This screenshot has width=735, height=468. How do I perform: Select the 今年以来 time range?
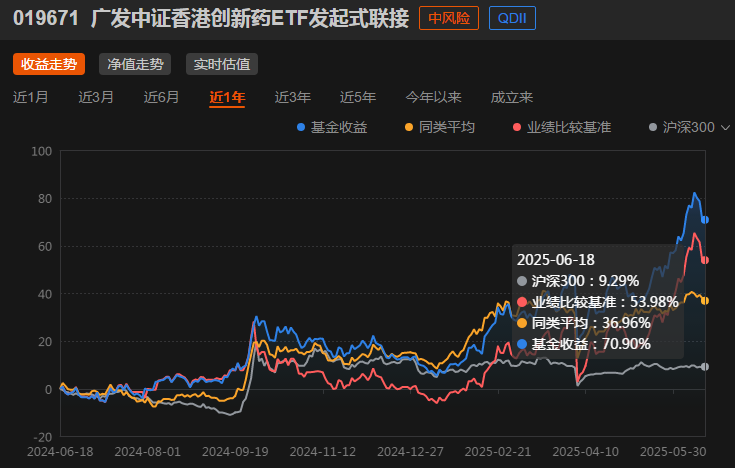click(433, 97)
